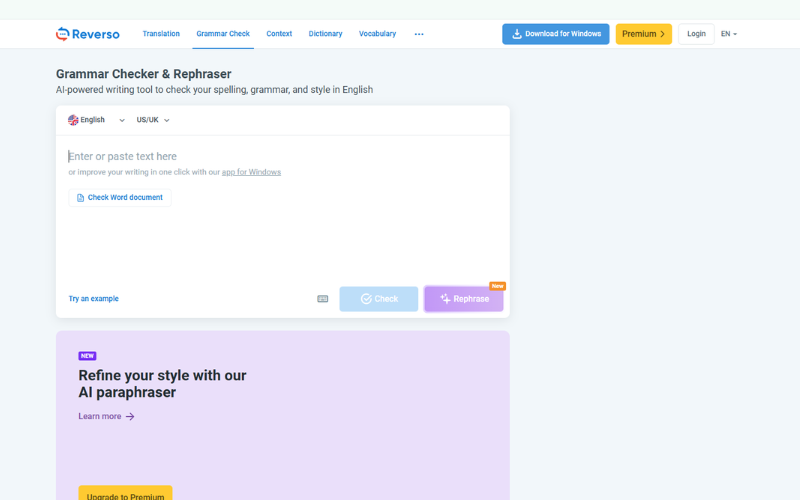Click Try an example link
This screenshot has width=800, height=500.
click(93, 298)
